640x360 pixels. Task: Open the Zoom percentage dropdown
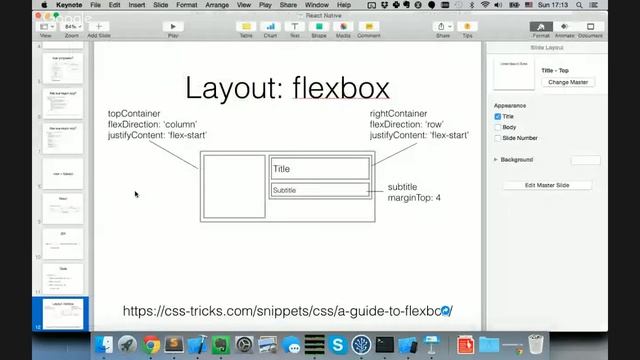click(x=72, y=27)
